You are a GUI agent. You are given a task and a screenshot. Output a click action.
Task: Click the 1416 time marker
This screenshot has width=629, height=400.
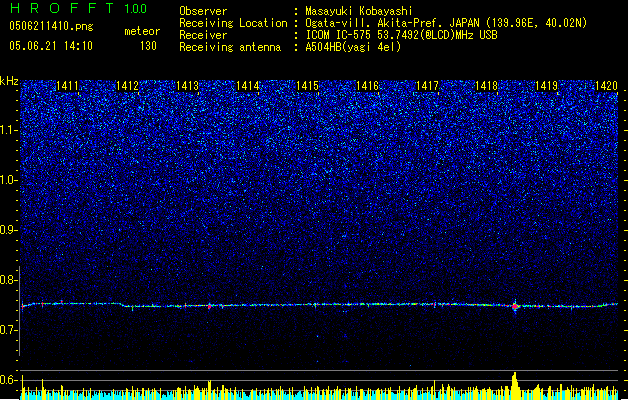point(367,86)
